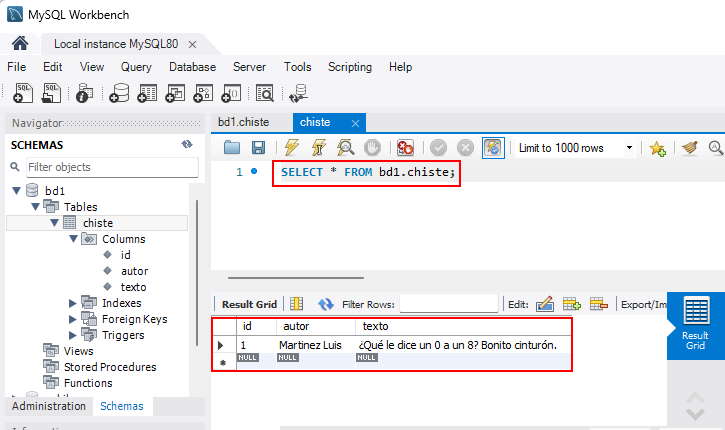Viewport: 725px width, 430px height.
Task: Reconnect to DBMS toolbar icon
Action: point(298,93)
